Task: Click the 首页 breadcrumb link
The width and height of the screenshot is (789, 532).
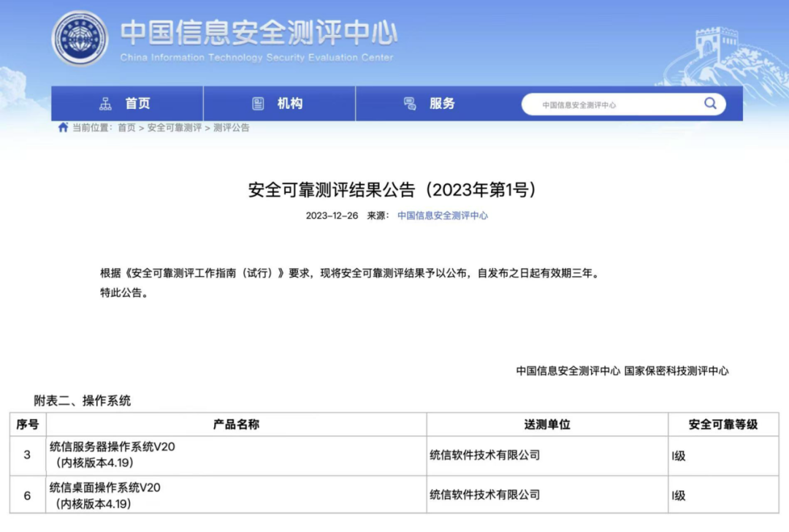Action: 127,128
